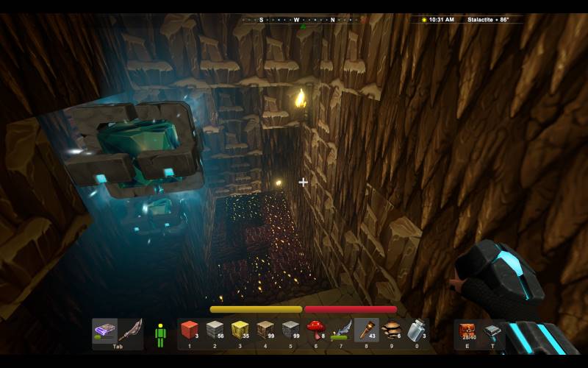Screen dimensions: 588x368
Task: Click the W marker on the compass
Action: [x=297, y=20]
